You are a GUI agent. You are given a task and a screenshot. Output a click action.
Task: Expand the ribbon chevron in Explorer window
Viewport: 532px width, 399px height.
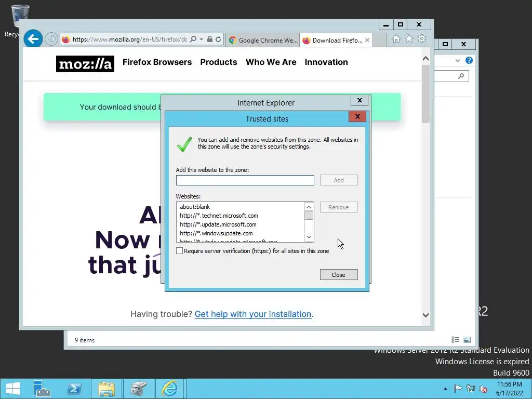[x=457, y=60]
